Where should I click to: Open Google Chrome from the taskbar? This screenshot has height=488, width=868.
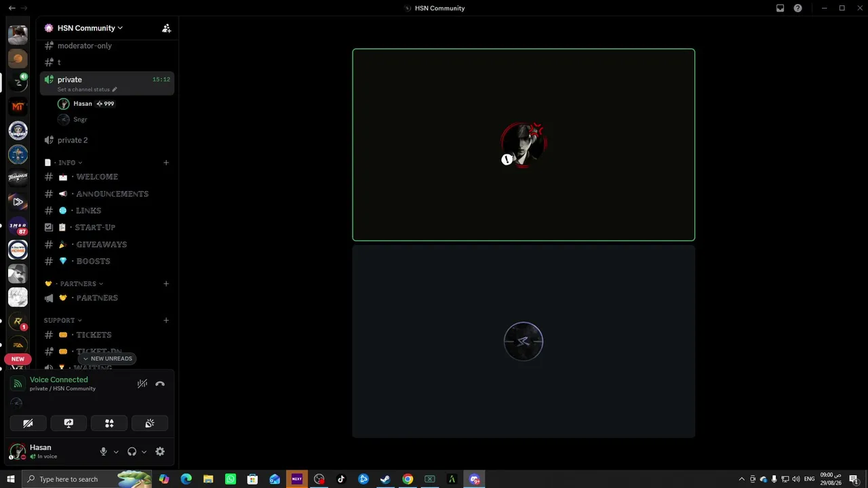click(x=408, y=479)
